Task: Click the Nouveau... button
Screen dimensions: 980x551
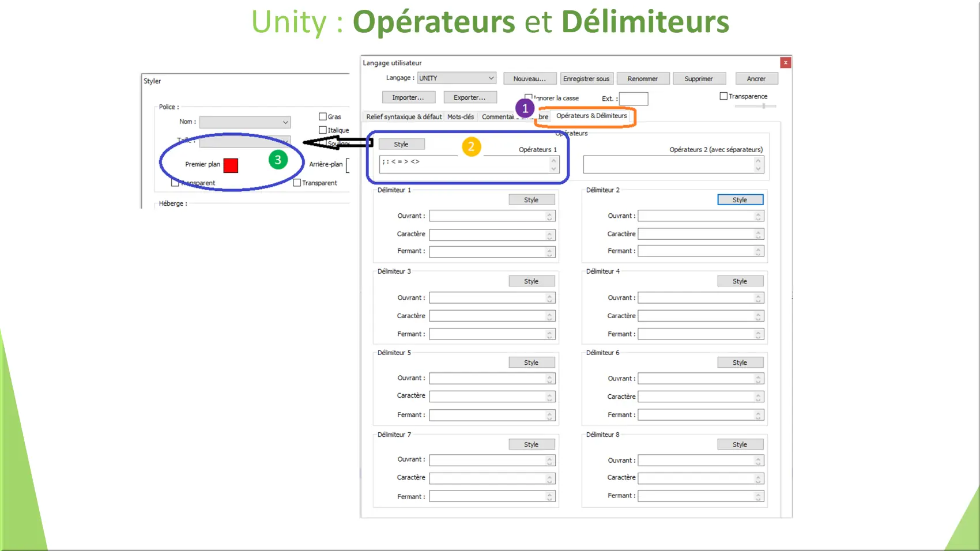Action: point(530,78)
